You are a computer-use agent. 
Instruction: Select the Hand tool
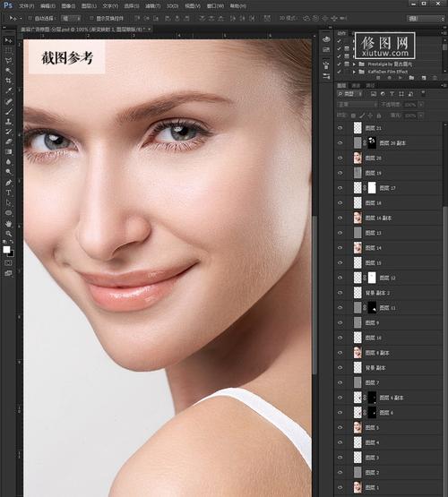(9, 224)
